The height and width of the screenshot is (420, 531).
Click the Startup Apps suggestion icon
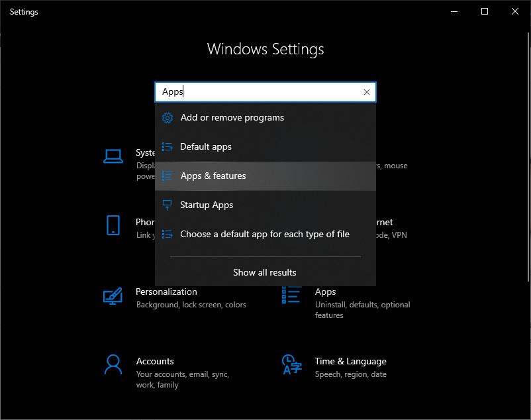tap(167, 205)
